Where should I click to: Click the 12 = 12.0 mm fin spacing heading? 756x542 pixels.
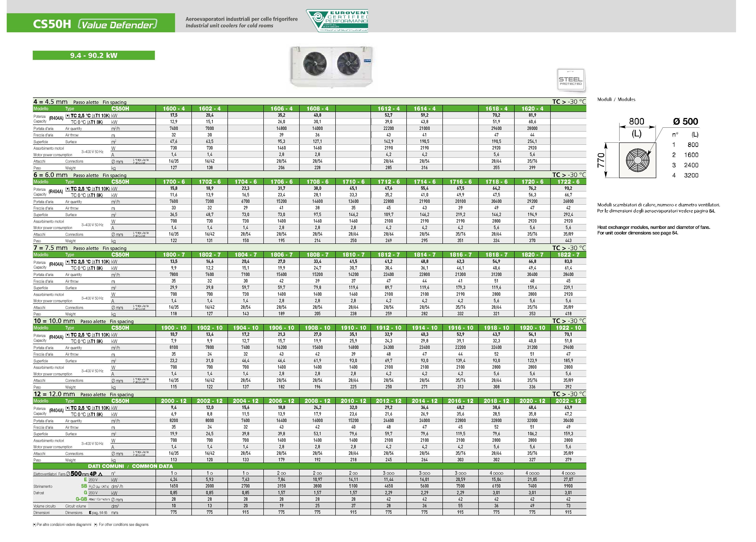click(x=54, y=394)
